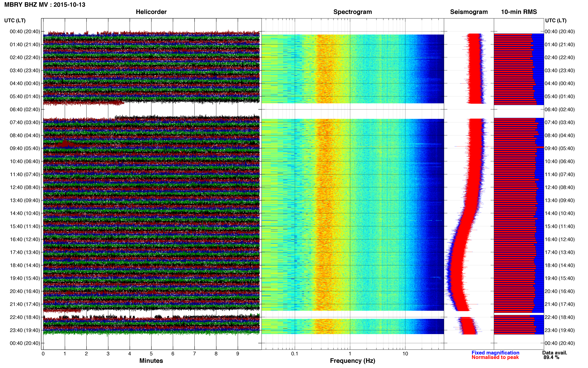This screenshot has width=588, height=368.
Task: Click the red "Normalised to peak" legend text
Action: pyautogui.click(x=495, y=357)
